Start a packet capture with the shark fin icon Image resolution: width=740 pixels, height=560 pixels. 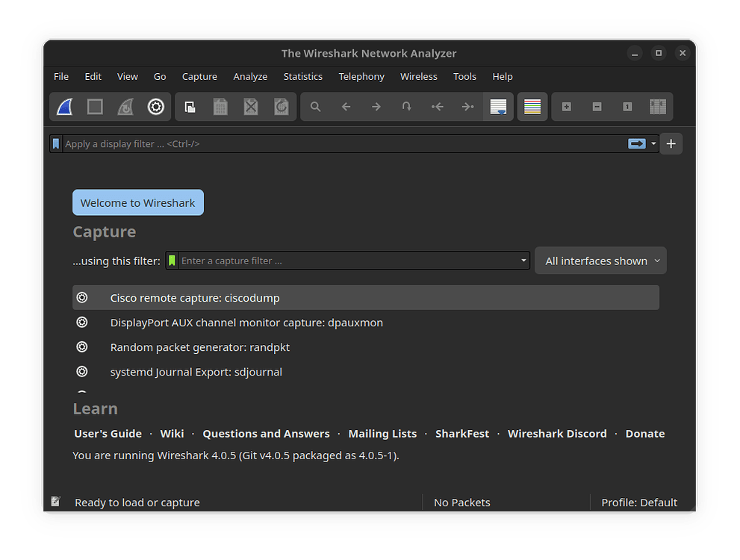(63, 106)
